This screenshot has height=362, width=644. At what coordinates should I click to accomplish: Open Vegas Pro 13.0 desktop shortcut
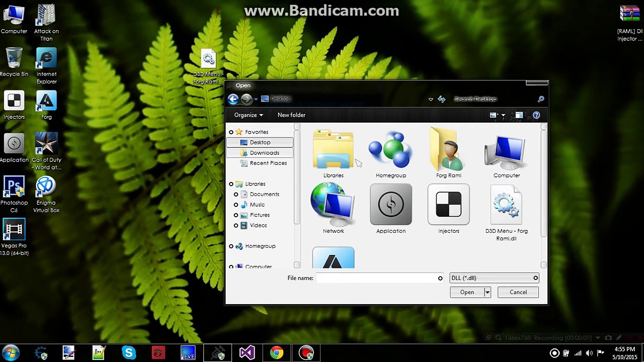[x=14, y=237]
